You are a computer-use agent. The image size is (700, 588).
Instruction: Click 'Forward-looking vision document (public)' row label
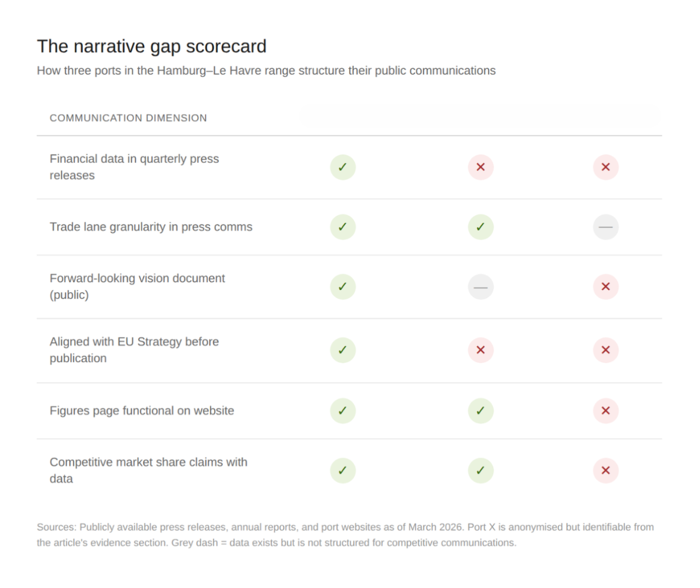click(x=137, y=286)
